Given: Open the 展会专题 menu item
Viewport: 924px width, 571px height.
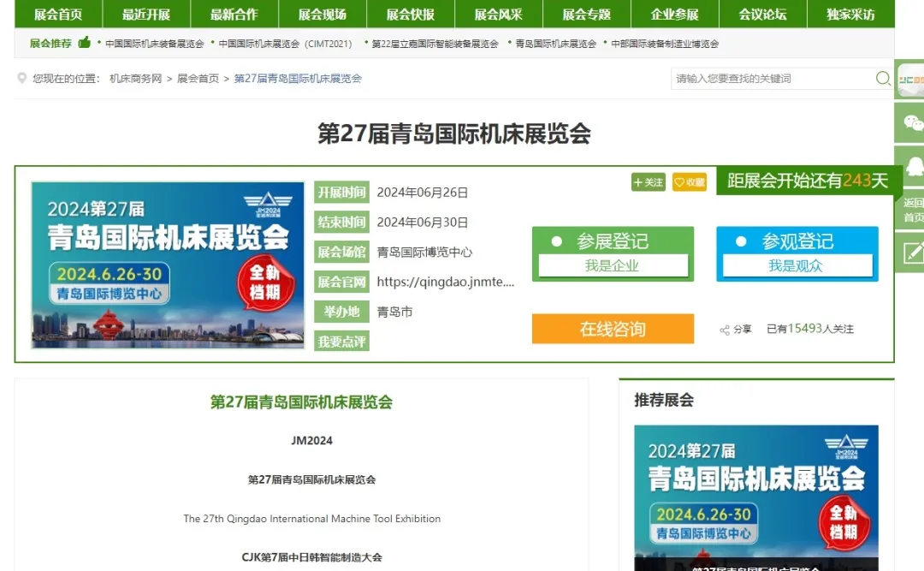Looking at the screenshot, I should [x=586, y=15].
